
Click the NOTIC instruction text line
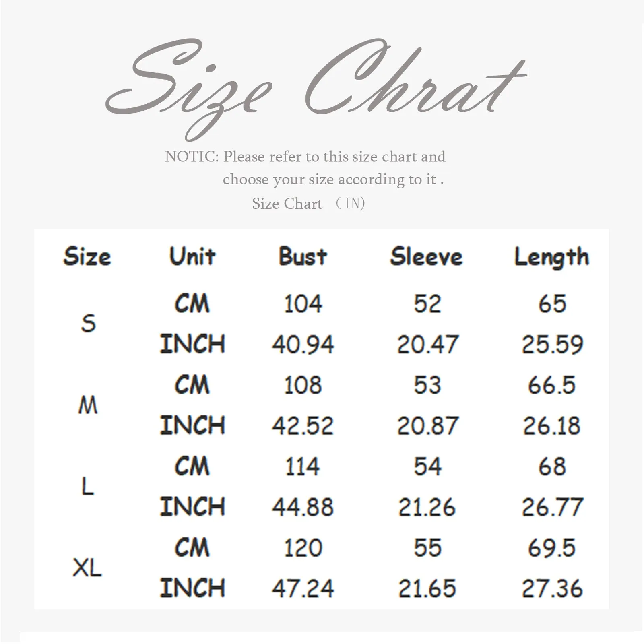click(x=305, y=157)
